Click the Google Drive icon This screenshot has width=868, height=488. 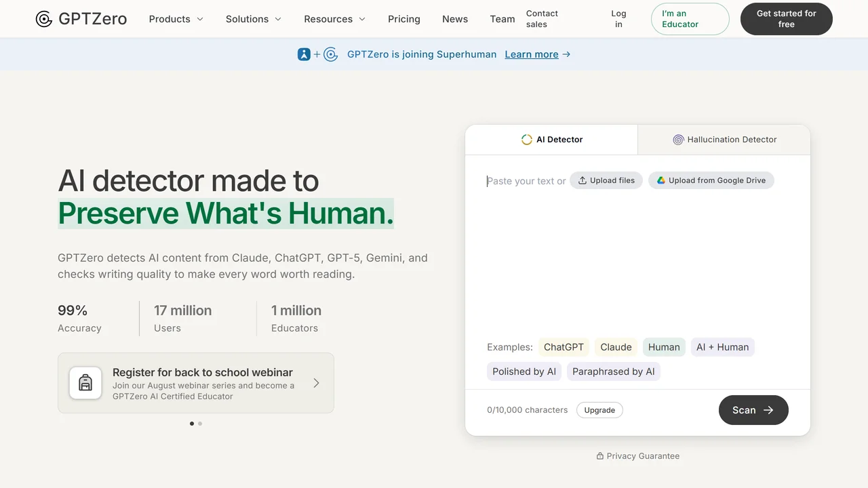[661, 180]
